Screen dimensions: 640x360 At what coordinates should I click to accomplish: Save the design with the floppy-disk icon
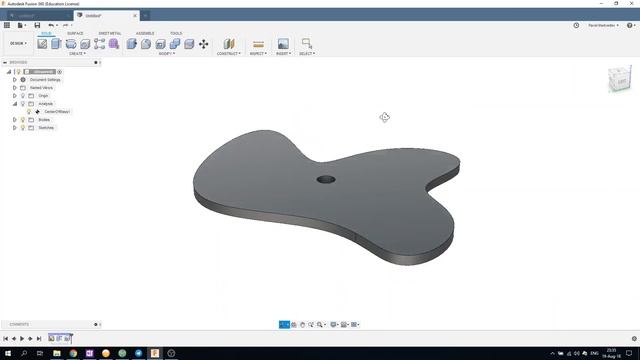[37, 25]
